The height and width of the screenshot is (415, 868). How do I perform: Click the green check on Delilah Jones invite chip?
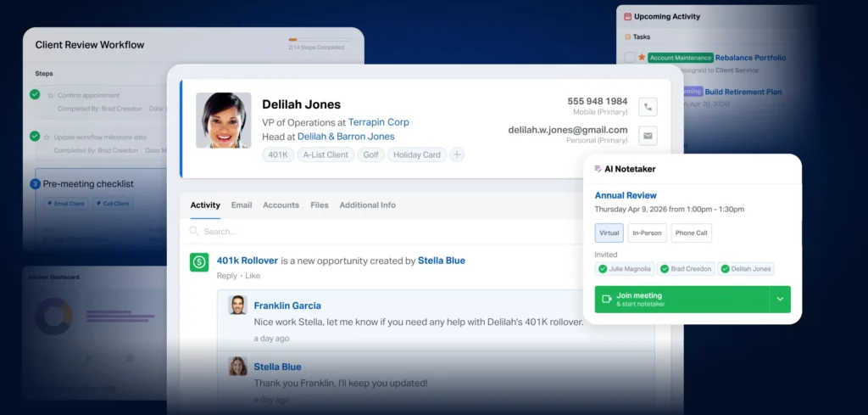click(726, 269)
